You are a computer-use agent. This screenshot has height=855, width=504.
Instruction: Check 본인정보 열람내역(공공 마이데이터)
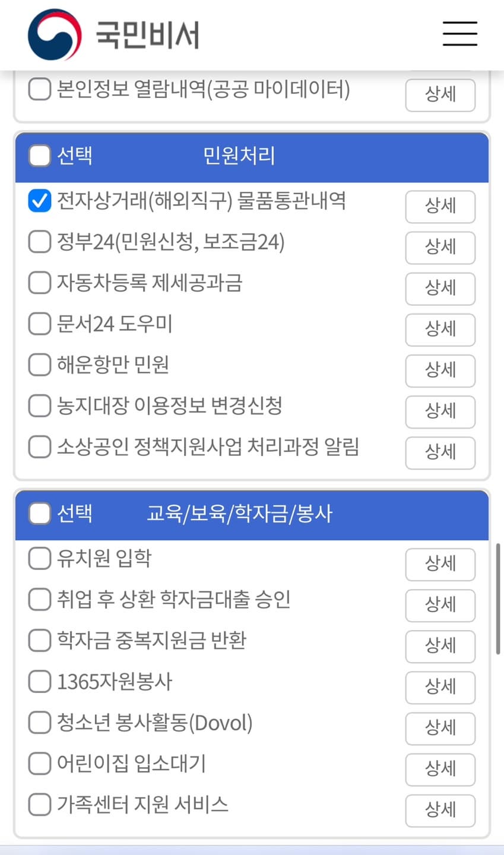(x=39, y=89)
